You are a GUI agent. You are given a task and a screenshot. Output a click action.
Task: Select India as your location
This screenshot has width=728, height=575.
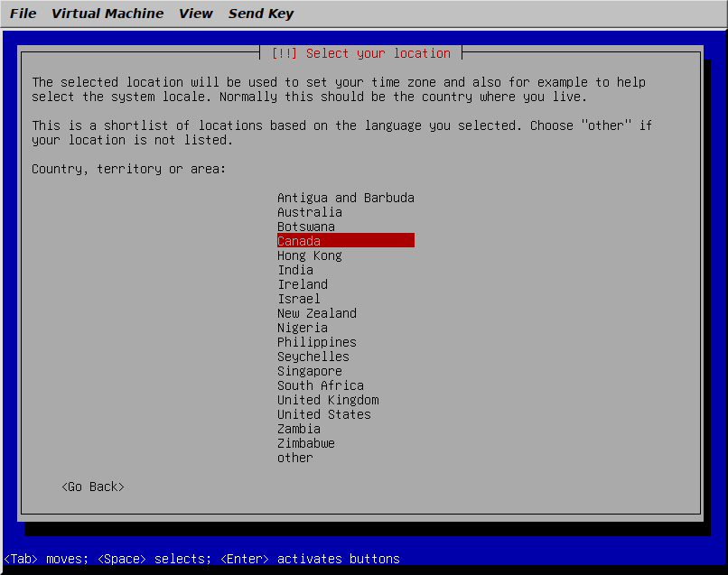pos(295,270)
